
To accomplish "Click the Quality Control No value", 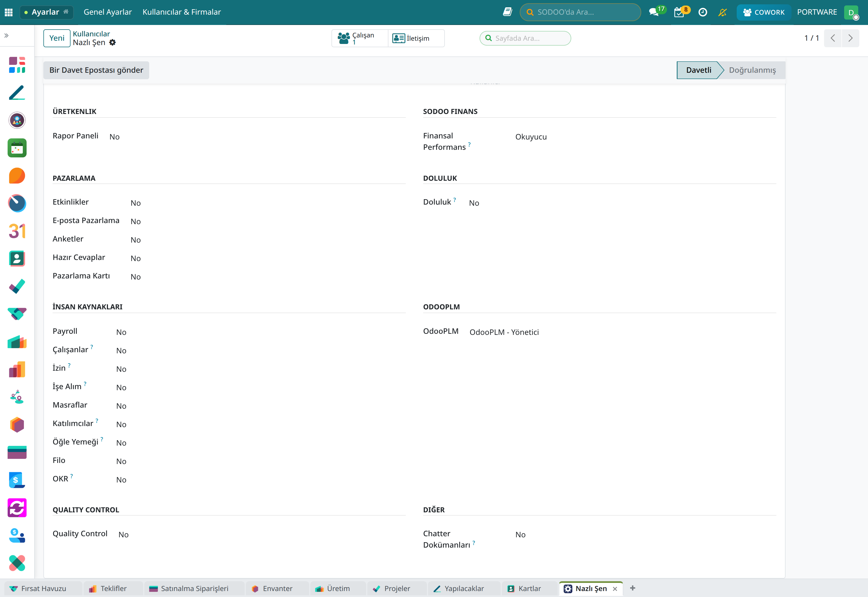I will pos(123,535).
